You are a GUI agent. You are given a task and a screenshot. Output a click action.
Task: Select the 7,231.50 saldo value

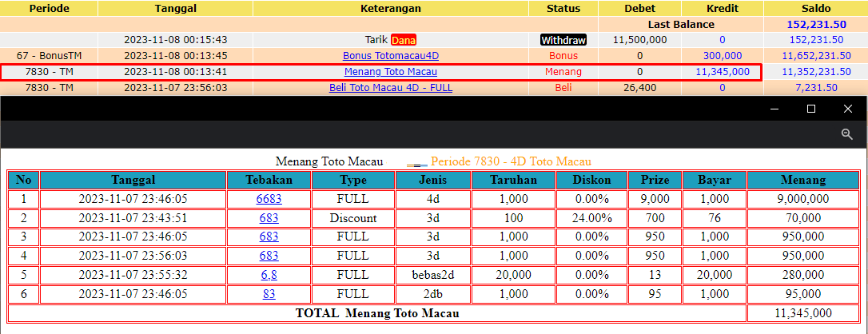click(816, 88)
